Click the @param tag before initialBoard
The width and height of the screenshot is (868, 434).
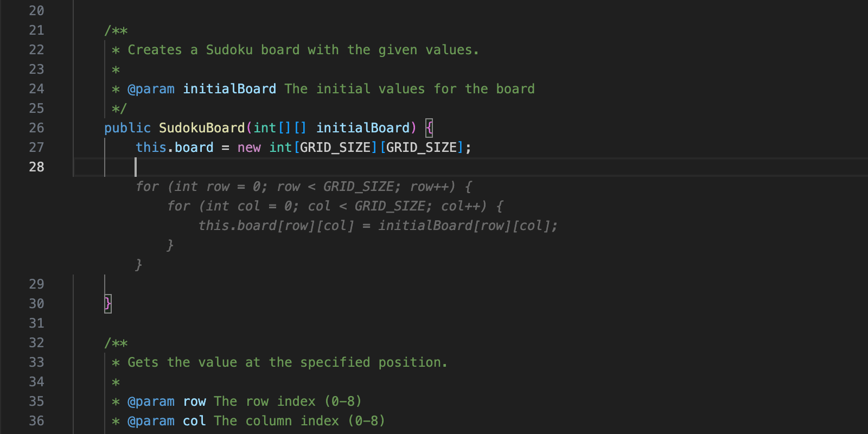click(x=151, y=89)
